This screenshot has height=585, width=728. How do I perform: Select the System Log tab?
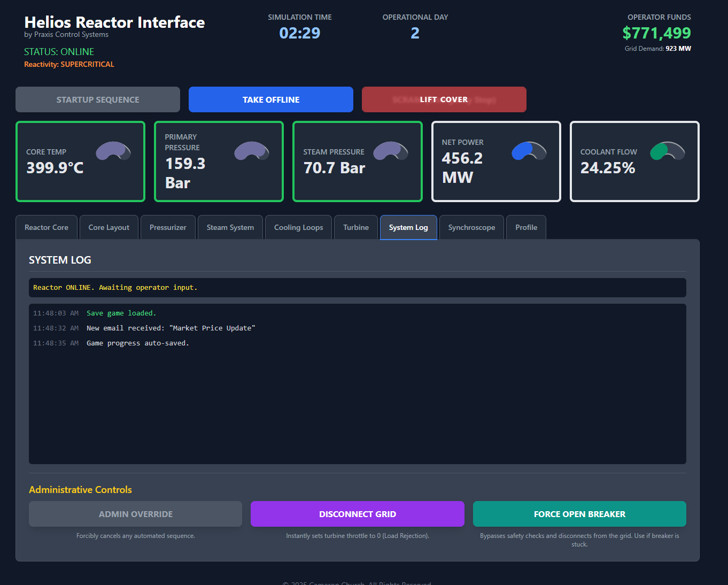(408, 227)
